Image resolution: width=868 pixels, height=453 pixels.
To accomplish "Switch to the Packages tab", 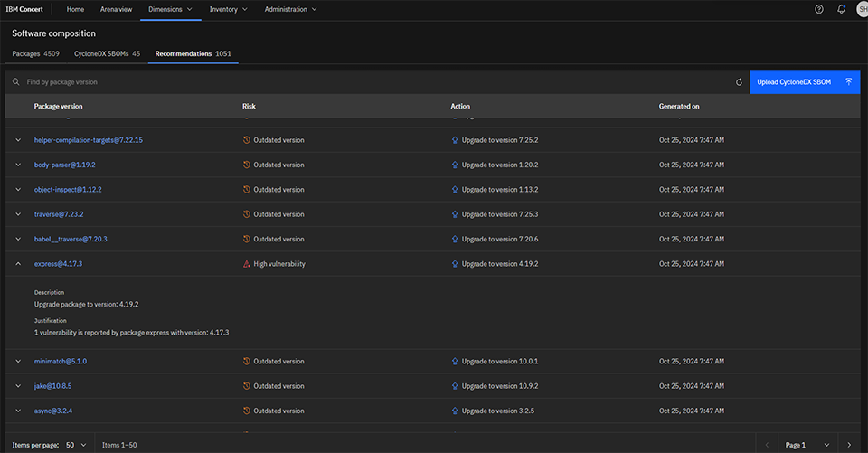I will pos(35,53).
